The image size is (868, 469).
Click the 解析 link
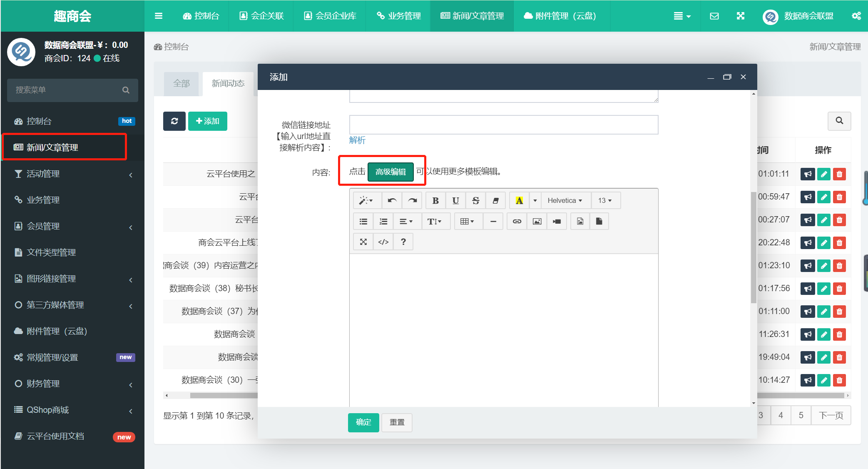click(357, 140)
